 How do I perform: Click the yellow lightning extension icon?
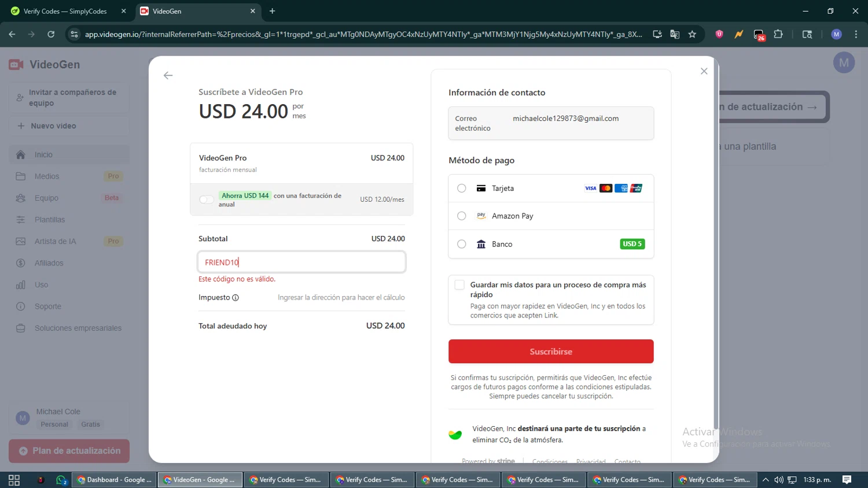739,34
